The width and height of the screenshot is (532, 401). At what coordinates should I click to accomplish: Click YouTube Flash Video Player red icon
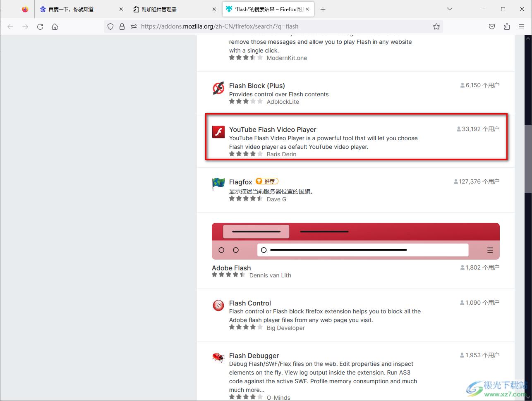[218, 132]
